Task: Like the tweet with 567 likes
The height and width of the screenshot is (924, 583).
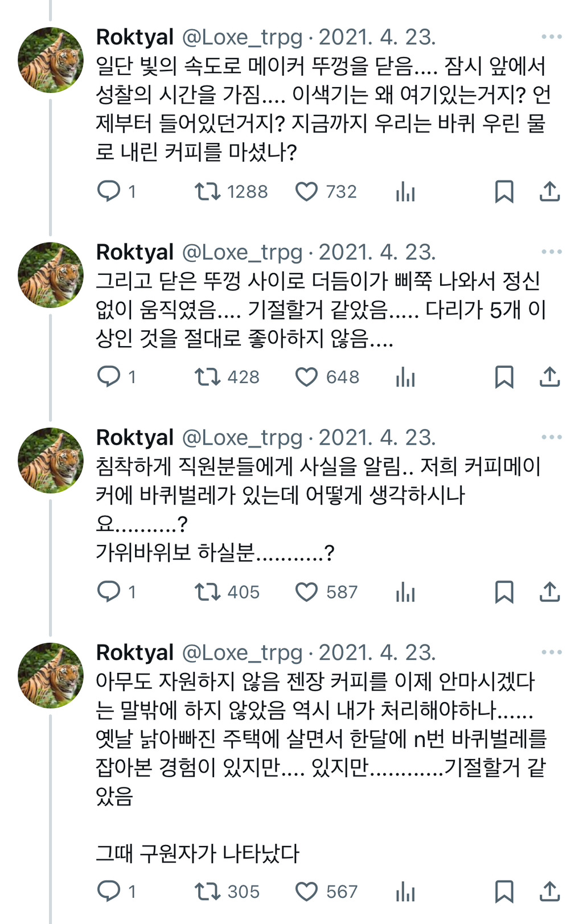Action: pyautogui.click(x=306, y=892)
